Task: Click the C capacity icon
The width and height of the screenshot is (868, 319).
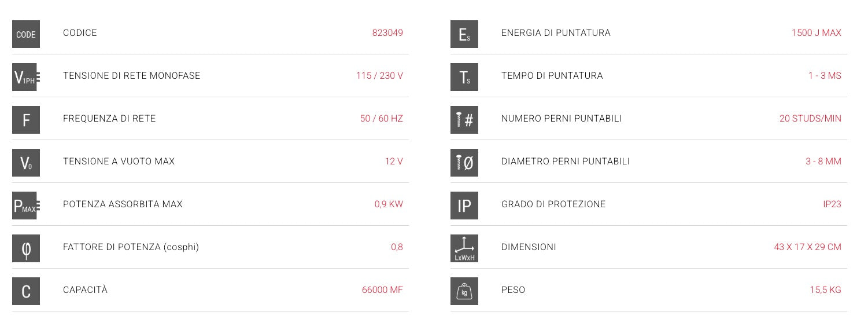Action: point(26,291)
